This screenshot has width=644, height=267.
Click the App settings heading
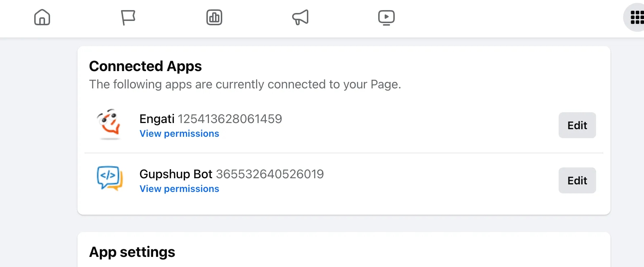pos(132,252)
